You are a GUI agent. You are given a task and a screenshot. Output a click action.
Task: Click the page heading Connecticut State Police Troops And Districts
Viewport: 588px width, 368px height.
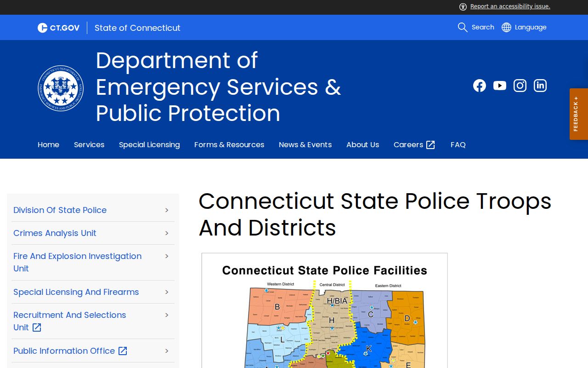coord(375,214)
